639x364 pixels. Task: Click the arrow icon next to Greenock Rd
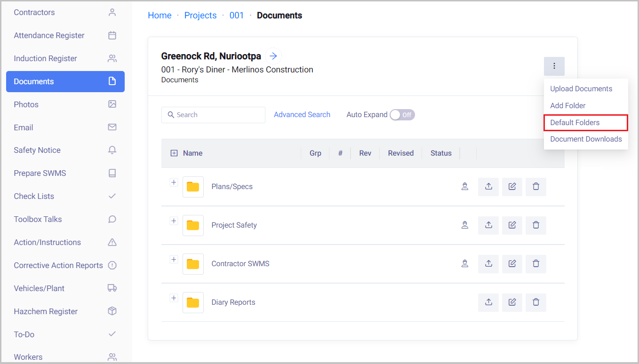(273, 56)
